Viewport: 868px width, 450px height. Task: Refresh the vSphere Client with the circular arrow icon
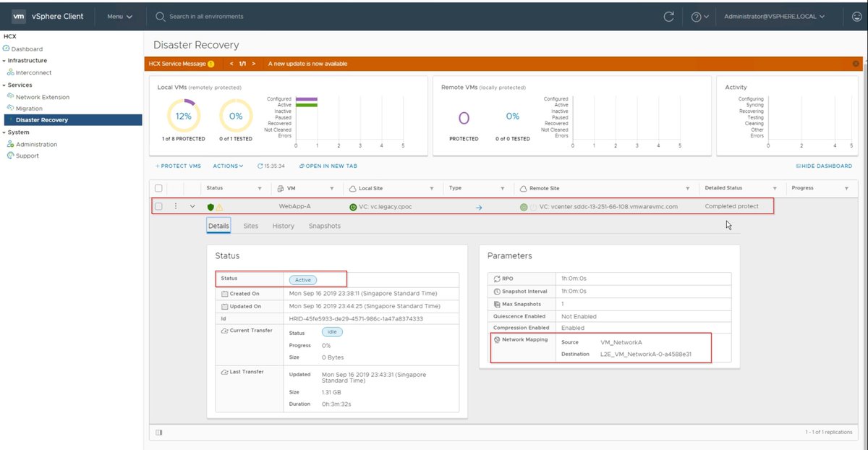click(x=669, y=16)
